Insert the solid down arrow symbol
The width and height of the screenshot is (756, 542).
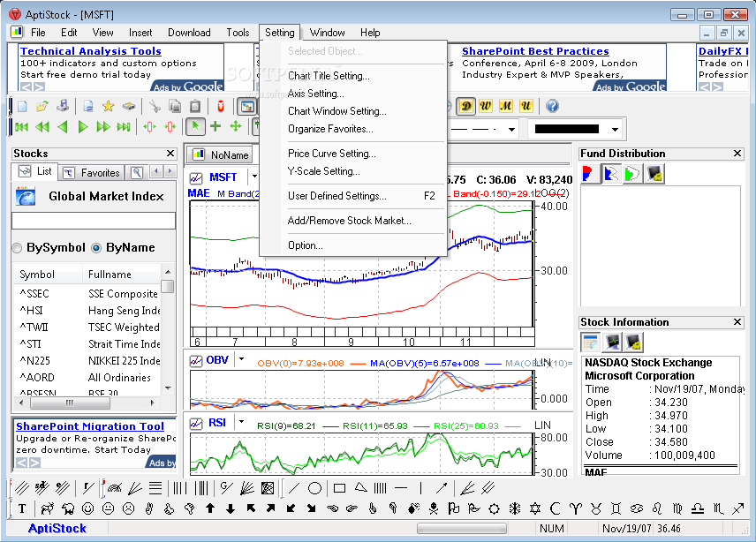click(x=231, y=508)
